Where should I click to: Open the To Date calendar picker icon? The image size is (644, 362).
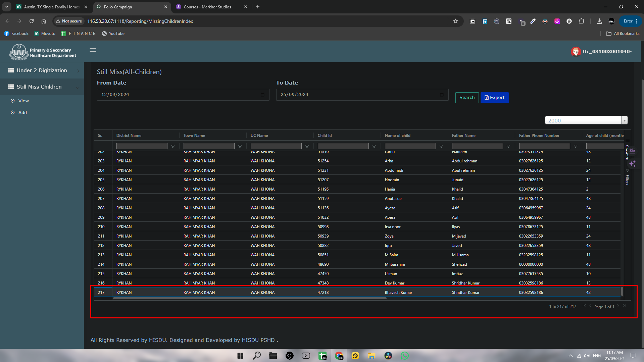coord(442,95)
